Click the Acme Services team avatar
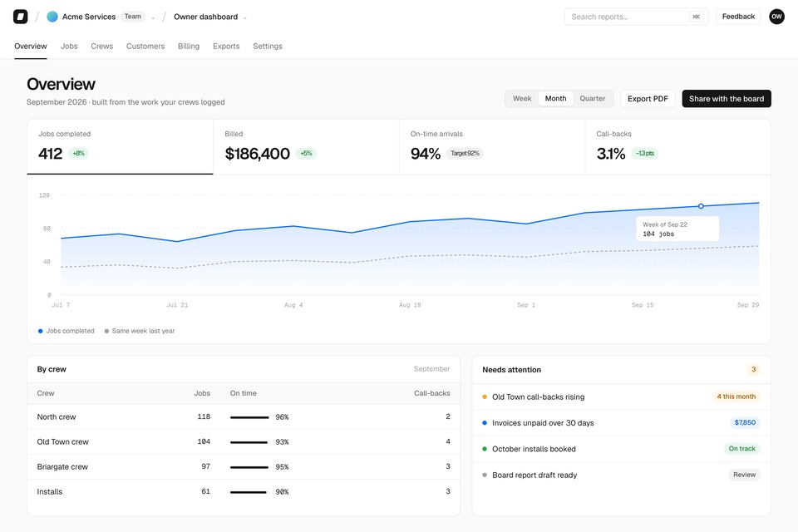798x532 pixels. (52, 17)
